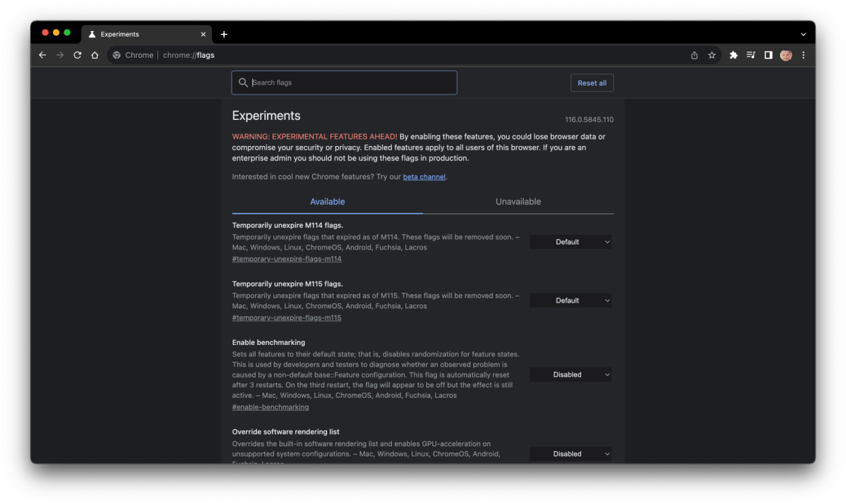
Task: Focus the Search flags field
Action: pyautogui.click(x=344, y=83)
